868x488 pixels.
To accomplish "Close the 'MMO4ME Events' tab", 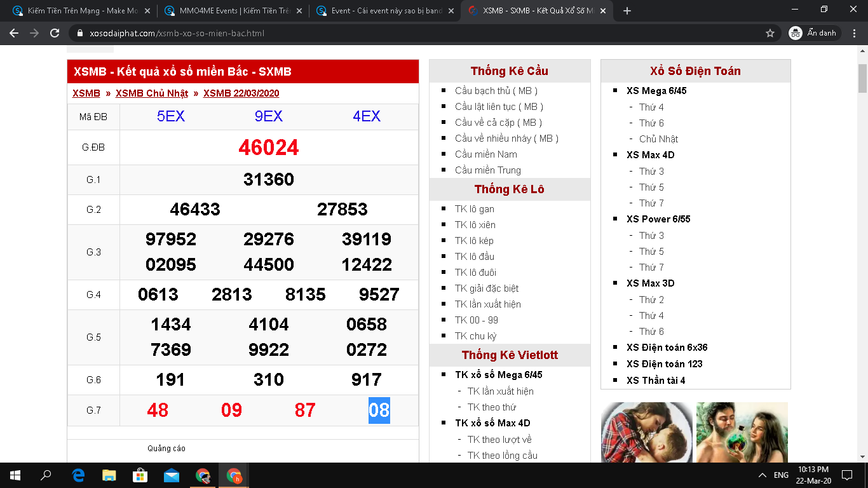I will (x=299, y=11).
